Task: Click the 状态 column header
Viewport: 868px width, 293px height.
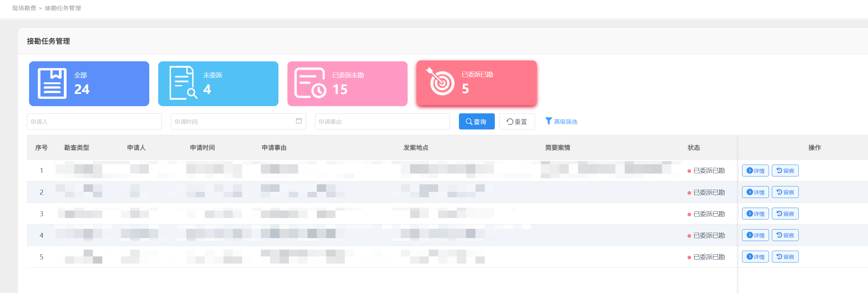Action: pos(694,148)
